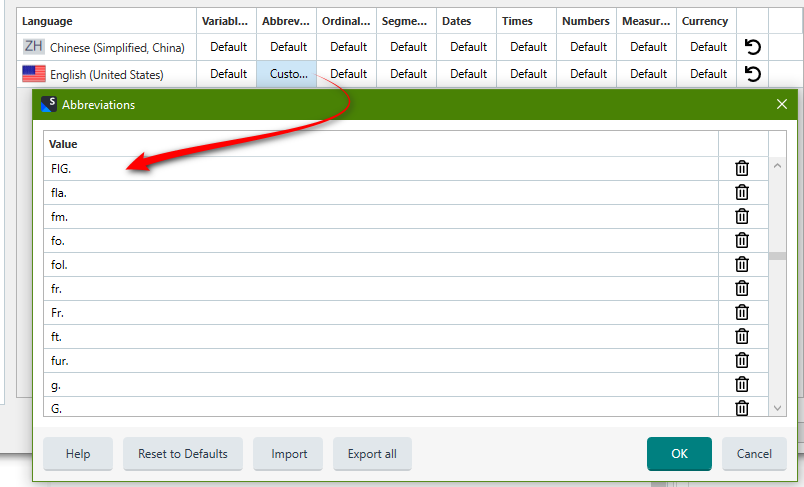Open English row Variables Default cell
This screenshot has height=487, width=804.
(227, 74)
